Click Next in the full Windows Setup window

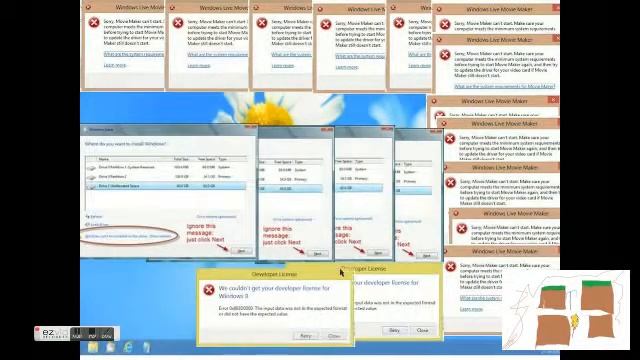tap(241, 251)
